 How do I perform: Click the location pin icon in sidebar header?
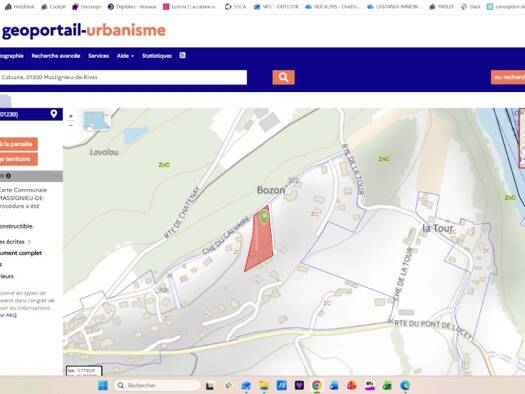54,114
